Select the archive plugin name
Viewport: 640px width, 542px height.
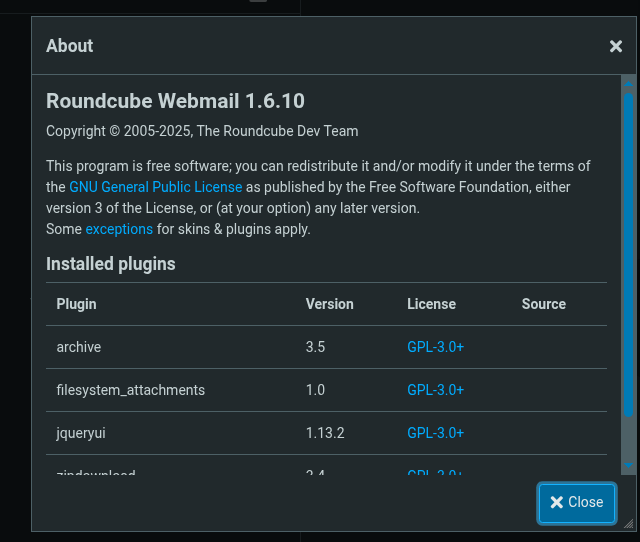79,347
